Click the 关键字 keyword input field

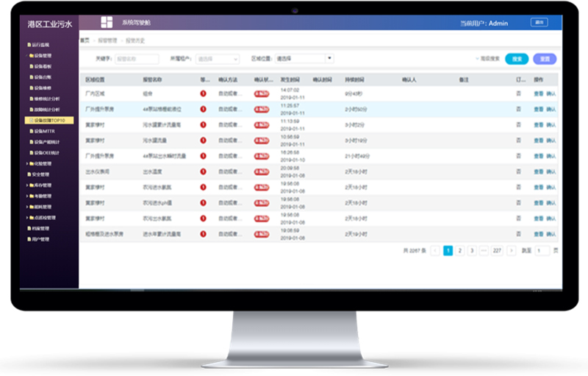pyautogui.click(x=136, y=58)
